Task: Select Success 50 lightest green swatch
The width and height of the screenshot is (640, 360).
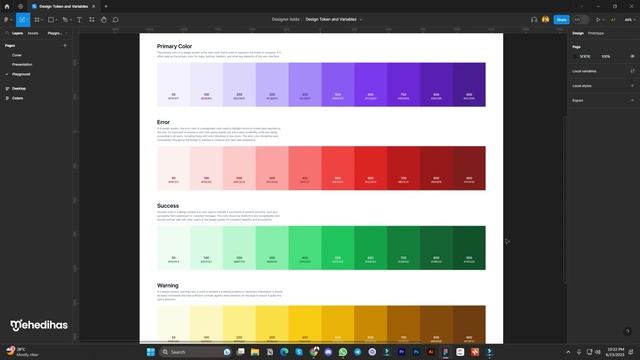Action: point(173,248)
